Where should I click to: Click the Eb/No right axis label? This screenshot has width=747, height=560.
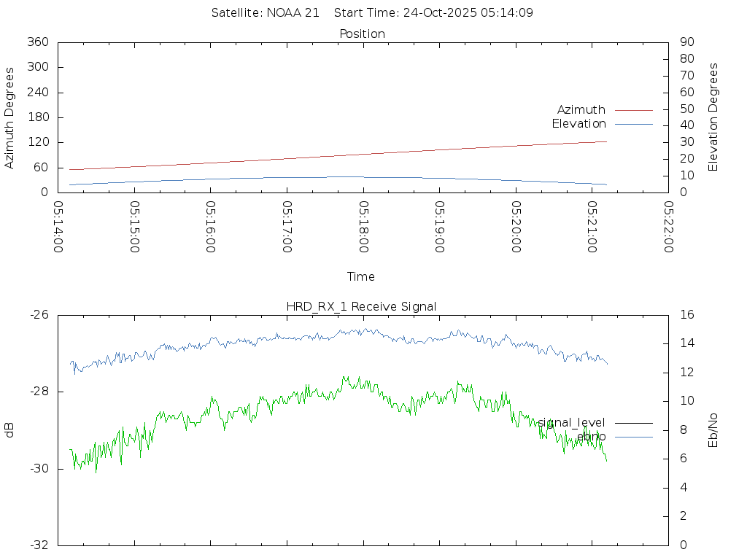(x=713, y=429)
